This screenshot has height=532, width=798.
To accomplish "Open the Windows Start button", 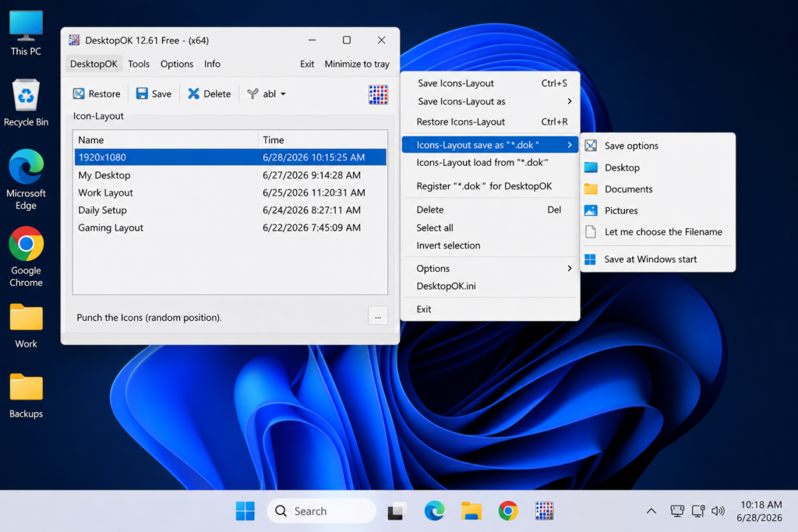I will pyautogui.click(x=245, y=511).
